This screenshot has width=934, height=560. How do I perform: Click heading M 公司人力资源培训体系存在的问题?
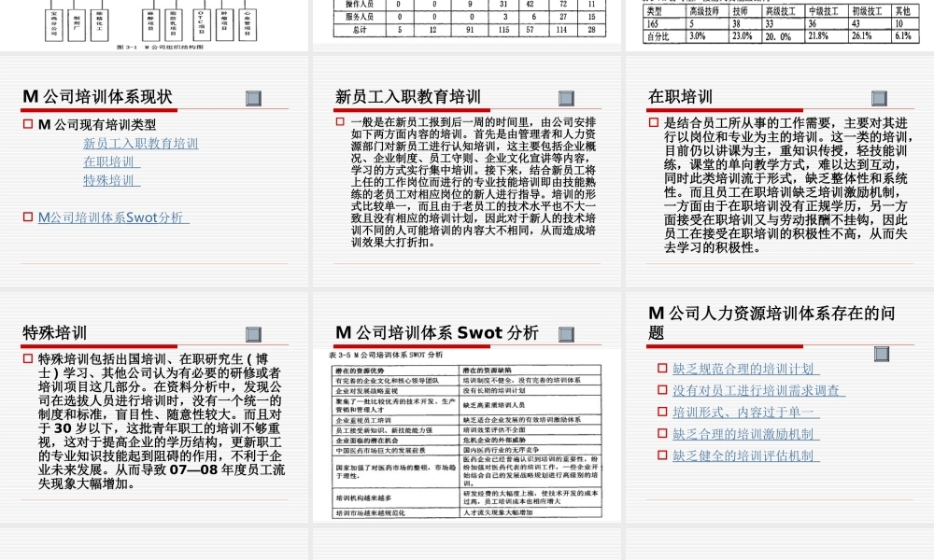point(771,323)
